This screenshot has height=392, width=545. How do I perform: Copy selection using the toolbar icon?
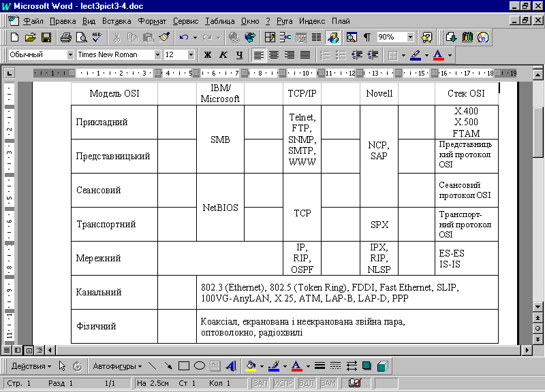click(x=132, y=37)
